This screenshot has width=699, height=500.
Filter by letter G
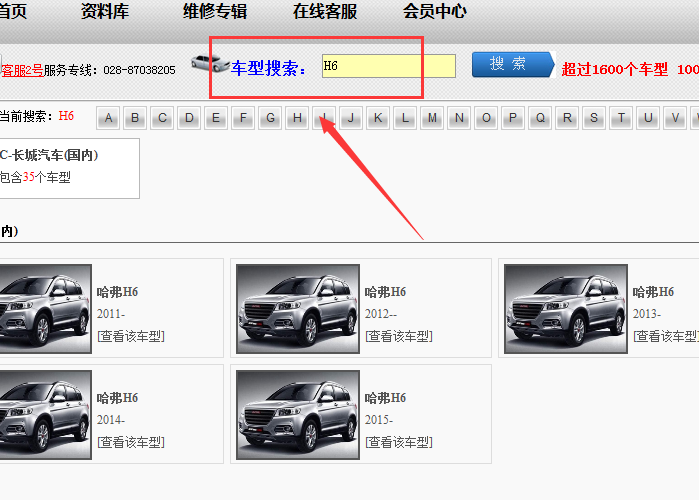tap(270, 118)
